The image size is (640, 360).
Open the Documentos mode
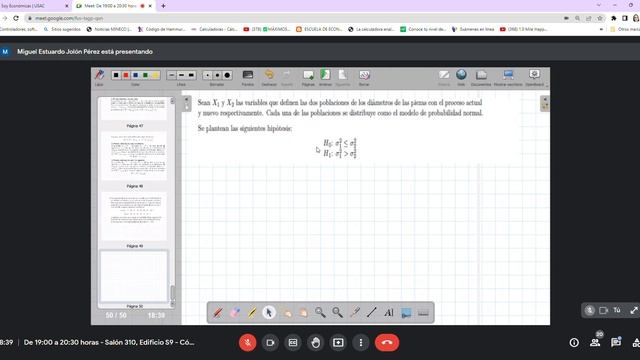pyautogui.click(x=481, y=75)
